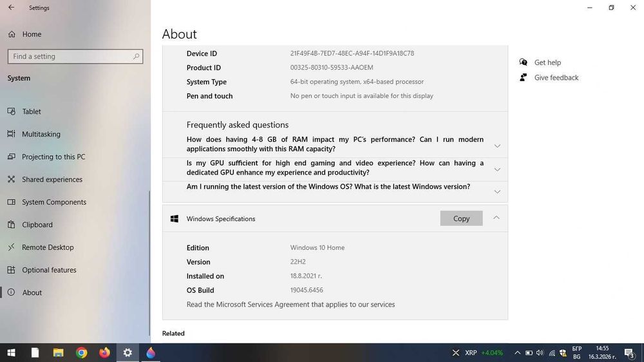Screen dimensions: 644x362
Task: Click the About info icon
Action: click(12, 292)
